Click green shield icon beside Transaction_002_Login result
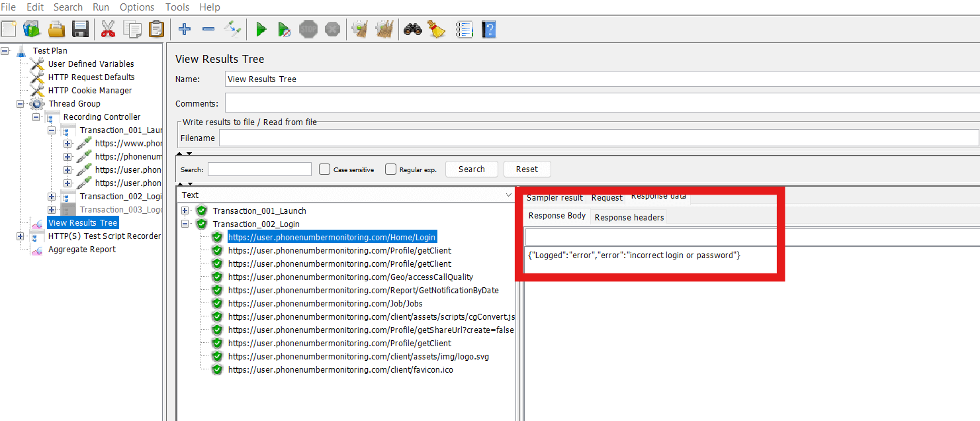The image size is (980, 421). point(202,224)
